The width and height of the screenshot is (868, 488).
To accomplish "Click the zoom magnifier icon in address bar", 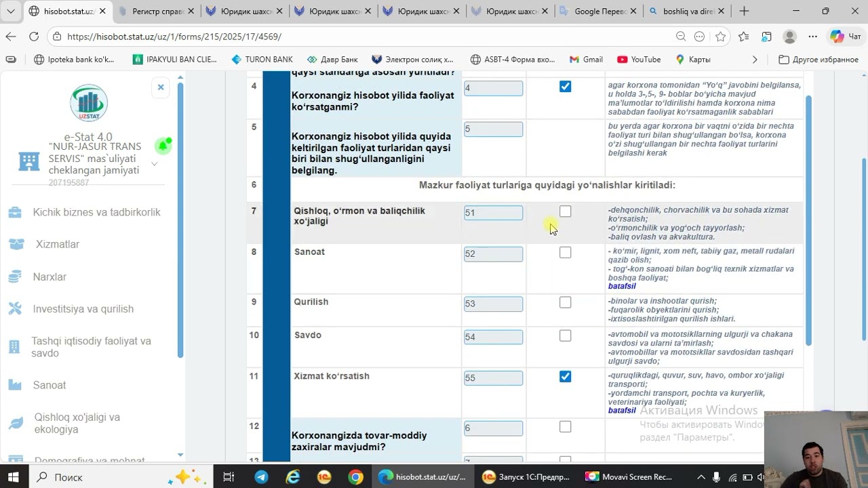I will [x=680, y=37].
